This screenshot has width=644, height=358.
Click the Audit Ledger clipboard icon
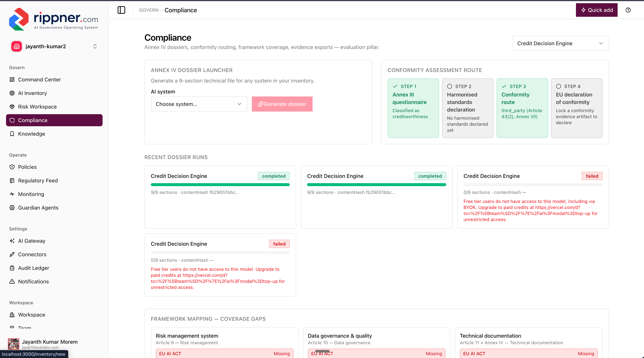tap(12, 268)
